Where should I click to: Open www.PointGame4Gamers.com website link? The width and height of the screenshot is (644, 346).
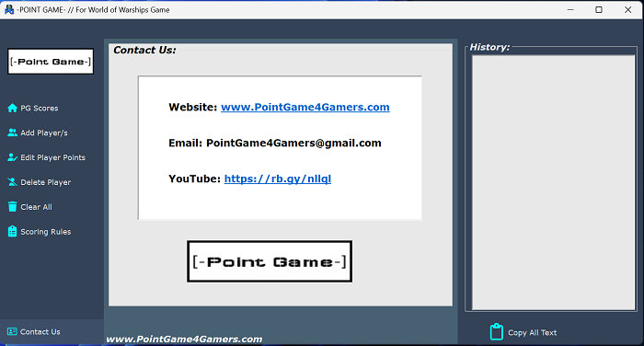(x=305, y=108)
